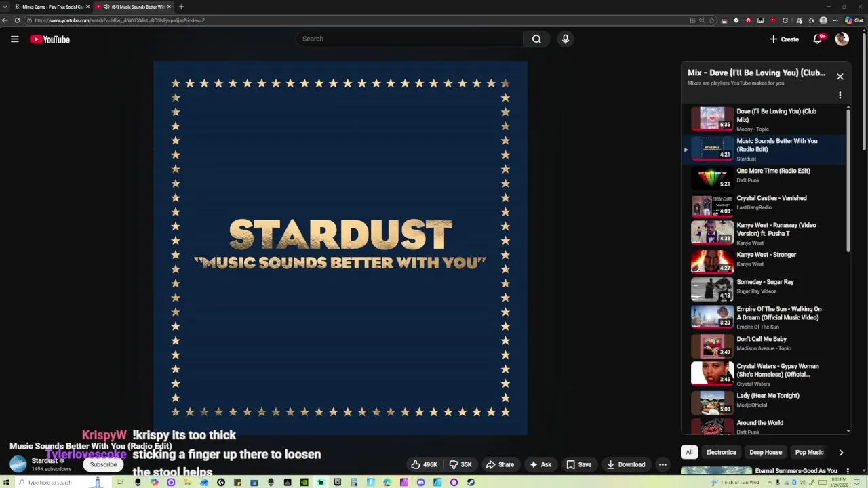Play Dove (I'll Be Loving You) thumbnail
The height and width of the screenshot is (488, 868).
pos(711,118)
